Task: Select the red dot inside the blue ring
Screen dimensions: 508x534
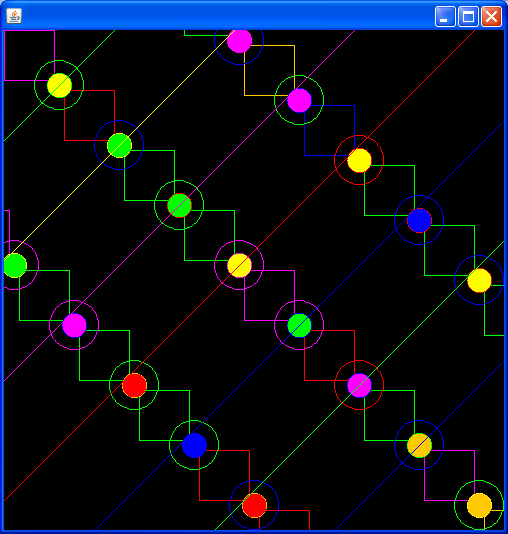Action: coord(254,505)
